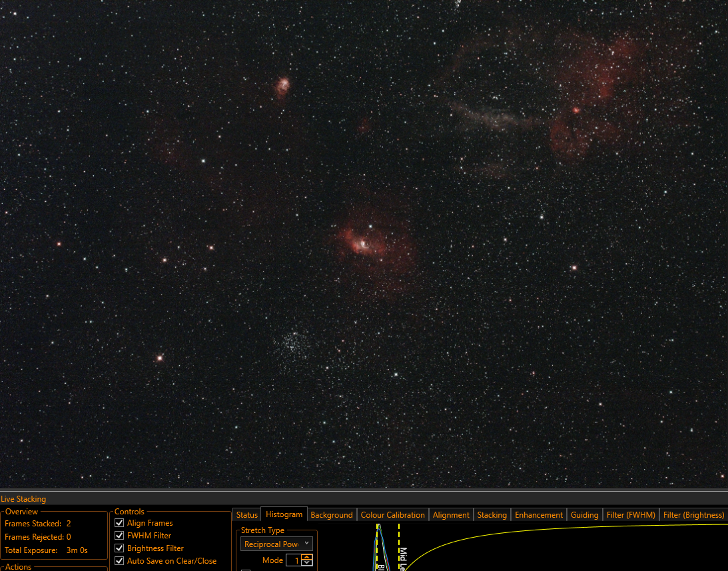Open the Stretch Type dropdown
The height and width of the screenshot is (571, 728).
point(276,544)
